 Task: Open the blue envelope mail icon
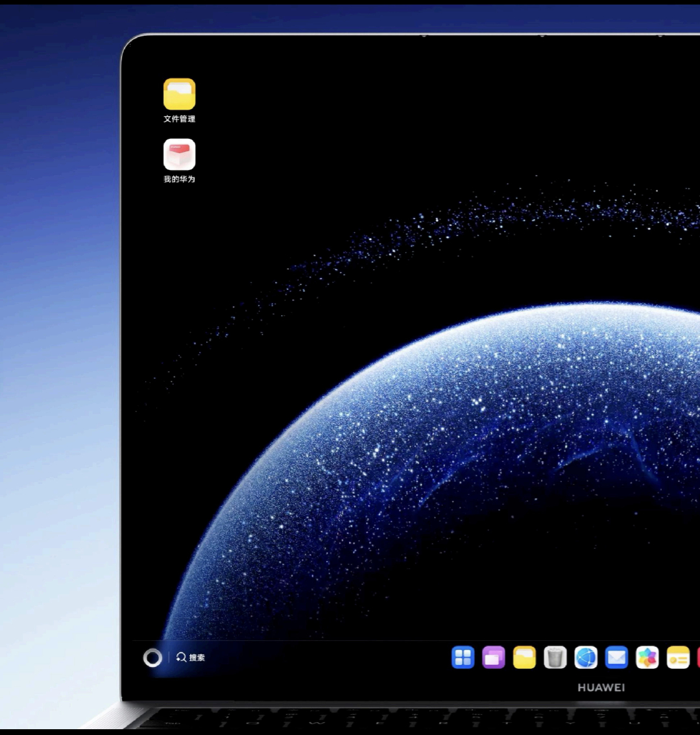coord(616,657)
